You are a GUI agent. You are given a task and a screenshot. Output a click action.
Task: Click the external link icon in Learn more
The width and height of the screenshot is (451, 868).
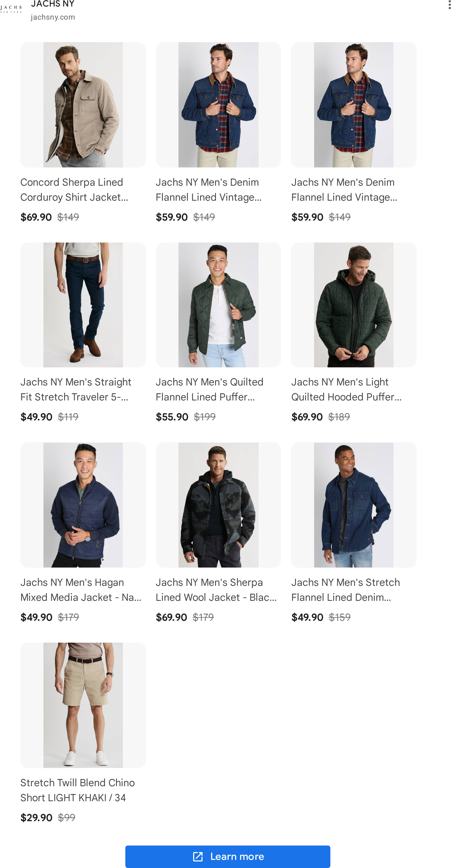click(198, 856)
